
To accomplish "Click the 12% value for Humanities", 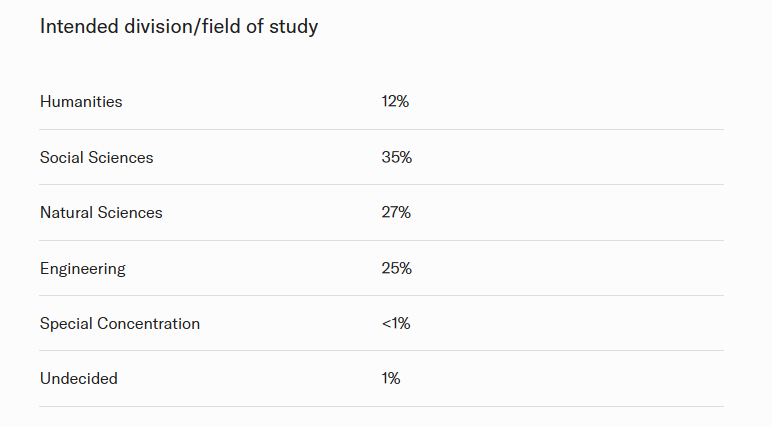I will 395,102.
